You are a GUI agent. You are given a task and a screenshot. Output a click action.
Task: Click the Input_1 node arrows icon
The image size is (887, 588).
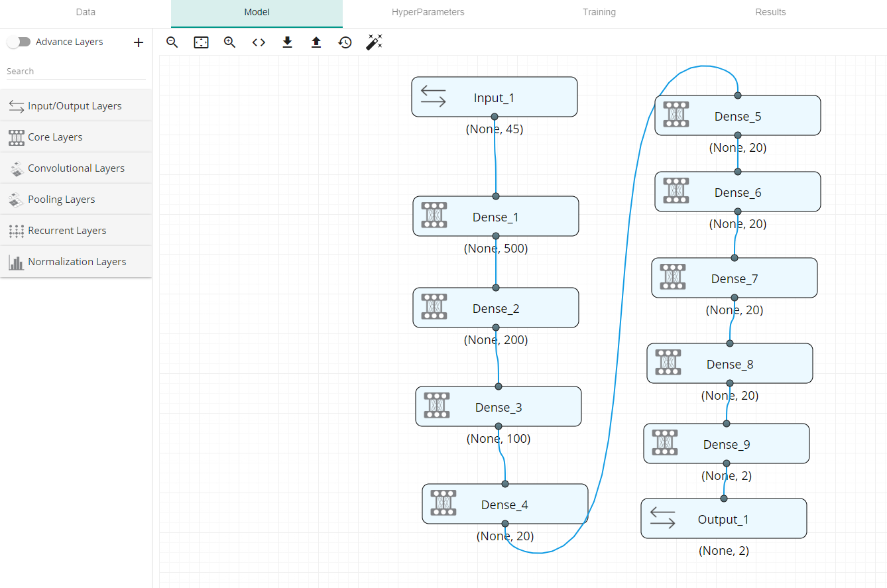[434, 97]
